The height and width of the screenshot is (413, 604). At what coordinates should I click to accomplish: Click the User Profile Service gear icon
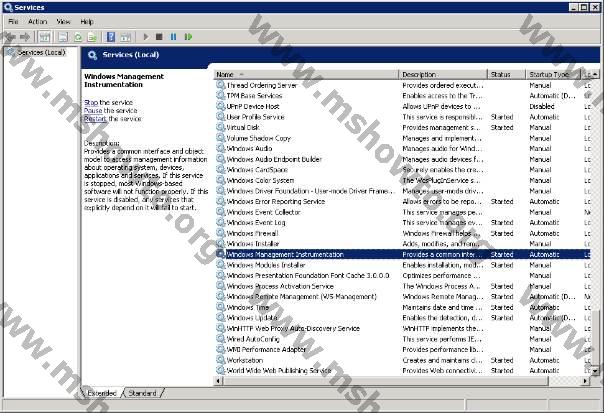tap(220, 117)
